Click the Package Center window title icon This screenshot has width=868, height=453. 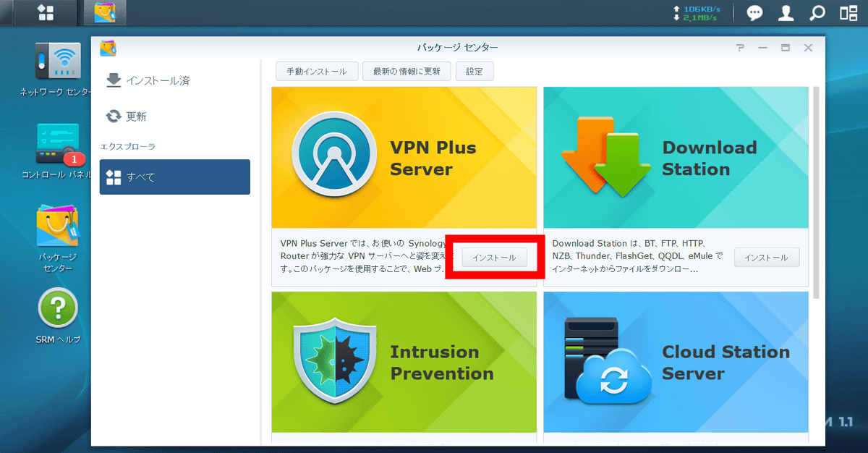click(108, 48)
